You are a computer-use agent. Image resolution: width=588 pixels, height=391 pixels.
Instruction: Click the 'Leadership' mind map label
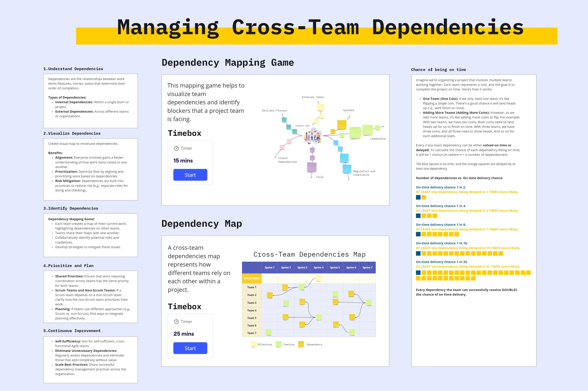tap(378, 139)
